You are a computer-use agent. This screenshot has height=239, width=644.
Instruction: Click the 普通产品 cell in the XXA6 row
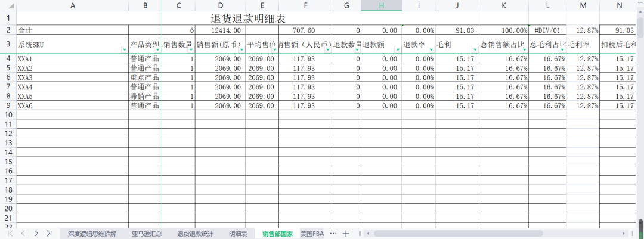tap(145, 106)
